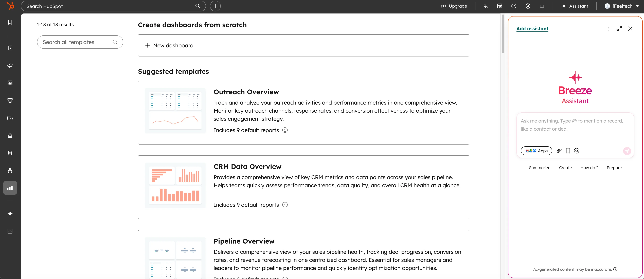The image size is (644, 279).
Task: Open the Apps selector in assistant
Action: [x=536, y=151]
